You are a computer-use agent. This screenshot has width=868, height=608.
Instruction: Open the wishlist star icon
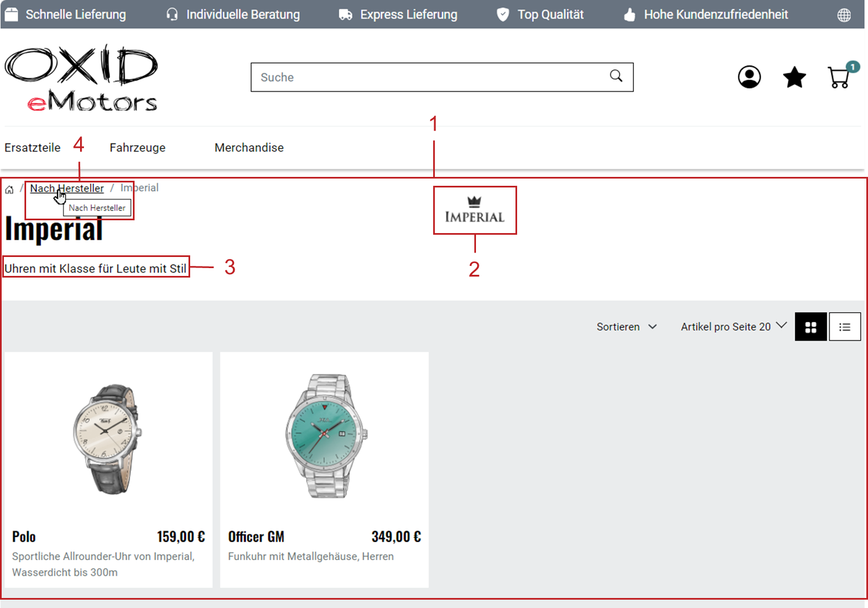794,77
